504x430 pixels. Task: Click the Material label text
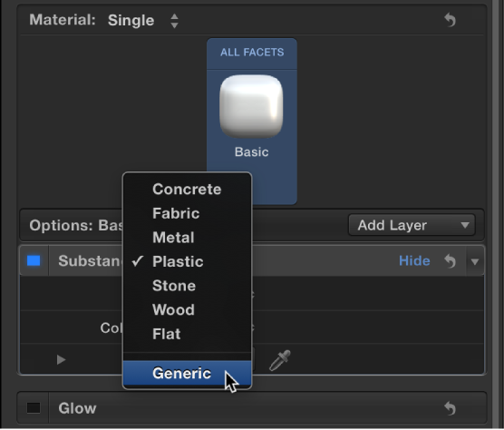click(63, 20)
